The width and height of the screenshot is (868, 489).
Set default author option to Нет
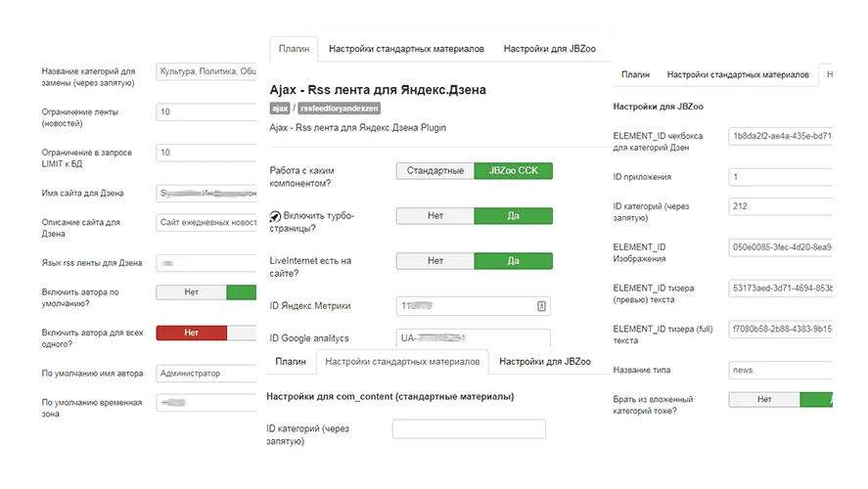(192, 292)
